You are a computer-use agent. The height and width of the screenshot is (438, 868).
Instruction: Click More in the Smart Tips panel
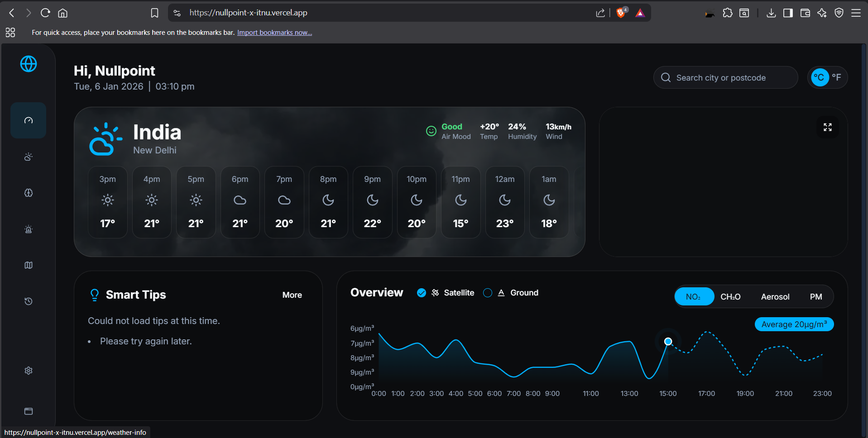(292, 295)
